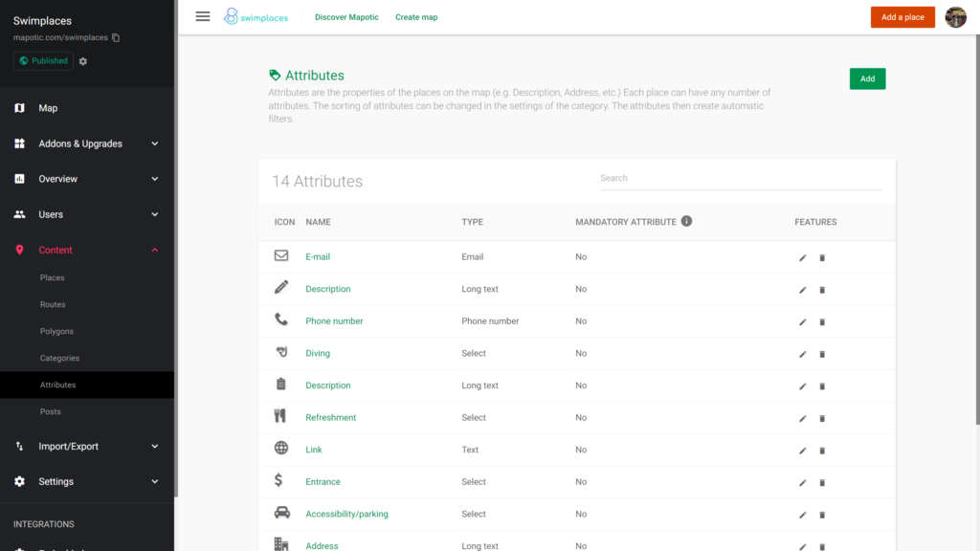Open the user avatar menu
Image resolution: width=980 pixels, height=551 pixels.
[955, 17]
